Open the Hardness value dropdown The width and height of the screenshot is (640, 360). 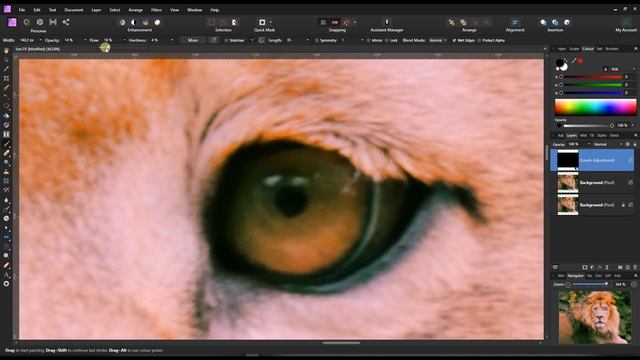(172, 40)
